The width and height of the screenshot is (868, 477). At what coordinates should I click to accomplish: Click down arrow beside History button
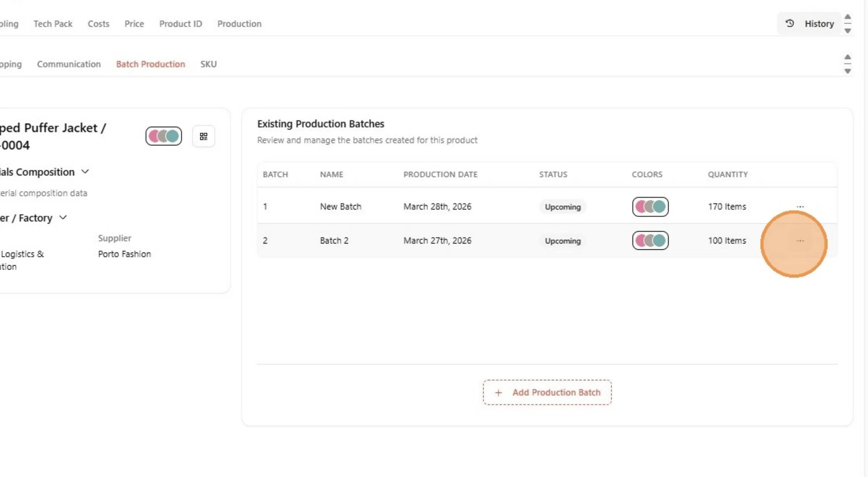coord(847,31)
